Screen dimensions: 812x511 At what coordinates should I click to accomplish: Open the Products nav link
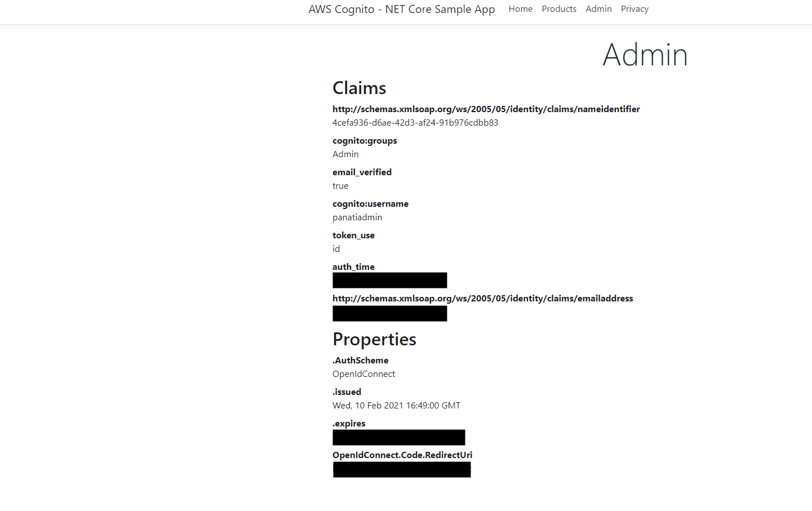[559, 9]
